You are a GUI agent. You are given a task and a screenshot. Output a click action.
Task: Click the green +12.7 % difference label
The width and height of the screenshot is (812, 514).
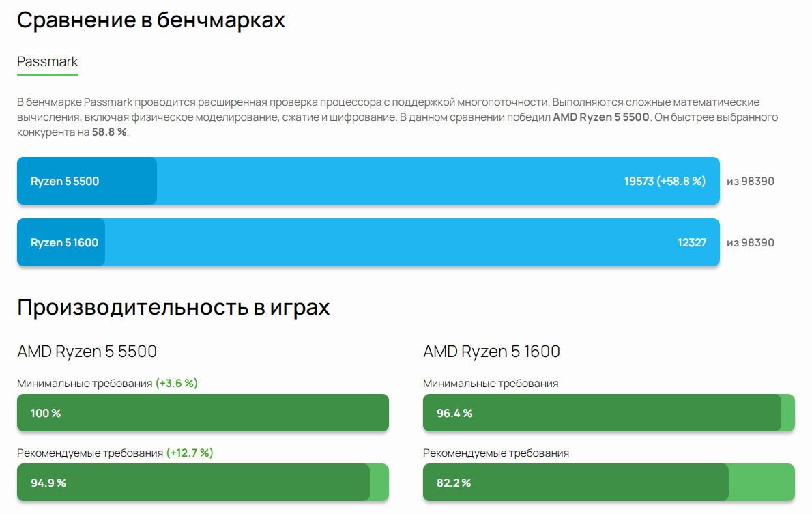pyautogui.click(x=190, y=453)
